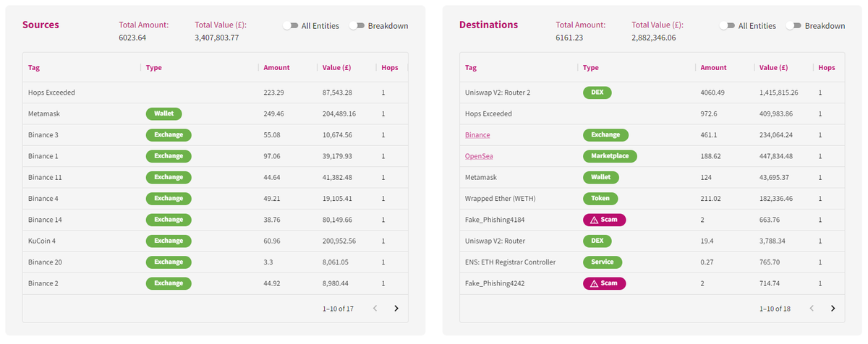Sort Destinations table by Type column

[x=590, y=67]
